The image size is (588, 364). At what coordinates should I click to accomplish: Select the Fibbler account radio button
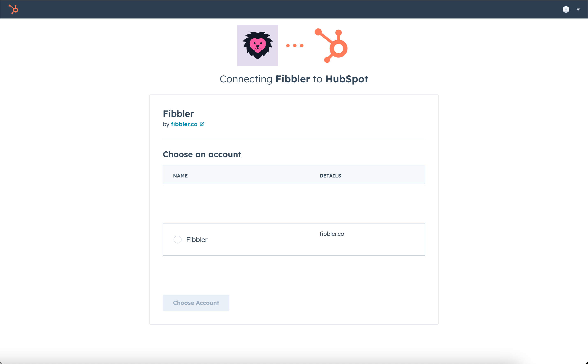point(177,239)
